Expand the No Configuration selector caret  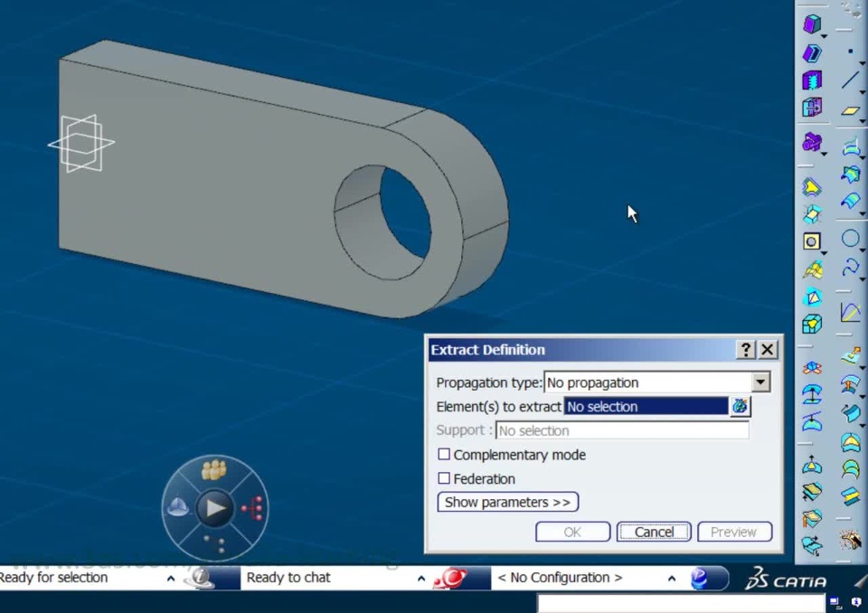click(672, 579)
